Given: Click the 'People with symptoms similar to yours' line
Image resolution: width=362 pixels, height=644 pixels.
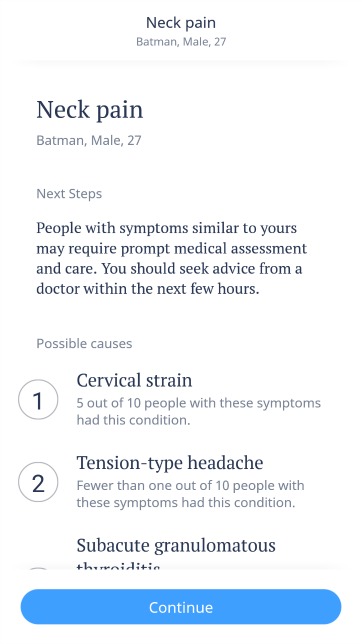Looking at the screenshot, I should click(166, 228).
